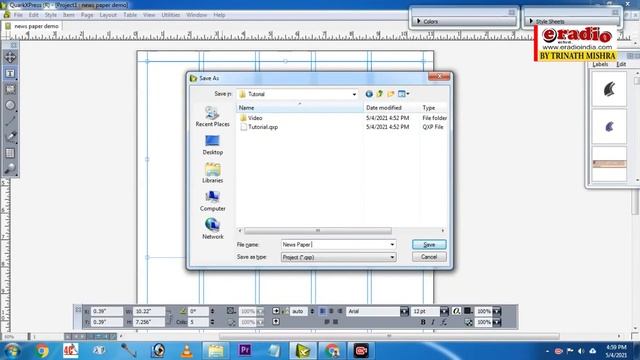
Task: Select the Tables tool
Action: [x=10, y=153]
